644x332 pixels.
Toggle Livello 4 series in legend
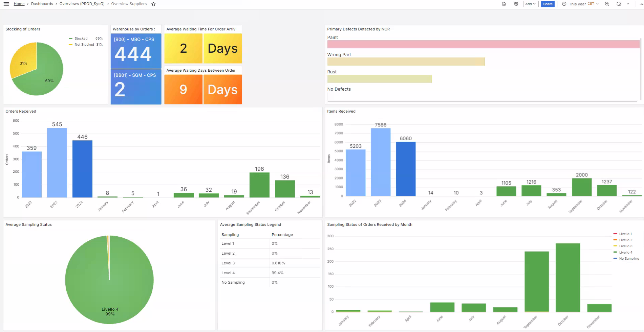[x=625, y=253]
